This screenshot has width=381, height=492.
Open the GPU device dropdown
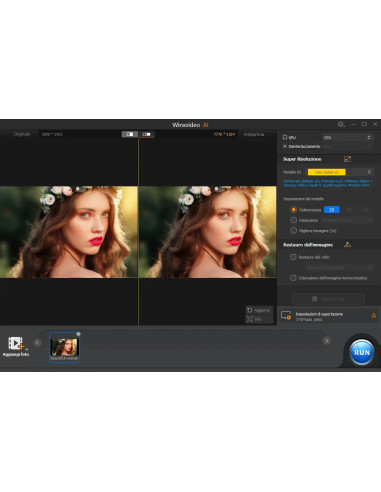[347, 137]
